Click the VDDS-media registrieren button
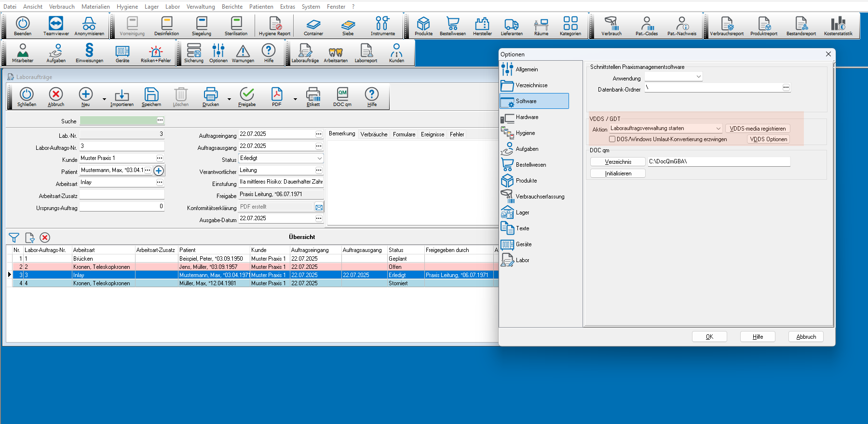 pos(757,129)
